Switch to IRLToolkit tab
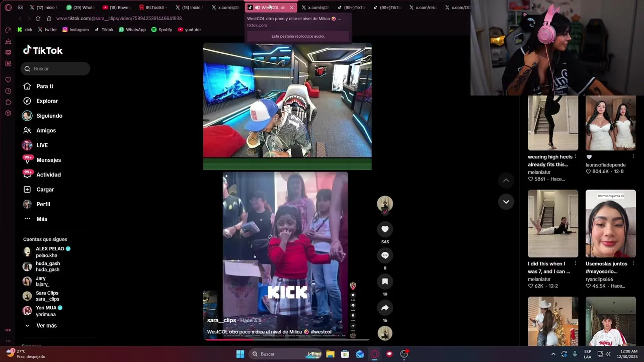 tap(153, 8)
